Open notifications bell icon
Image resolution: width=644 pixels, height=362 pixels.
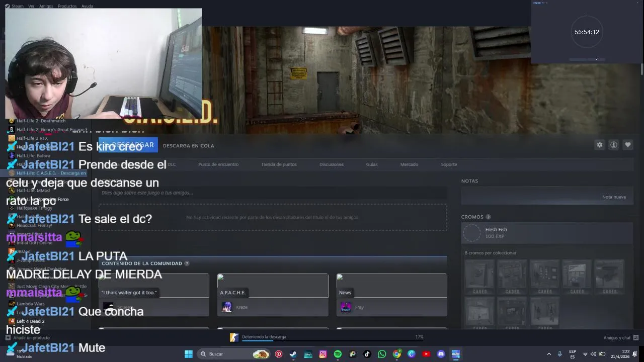635,354
